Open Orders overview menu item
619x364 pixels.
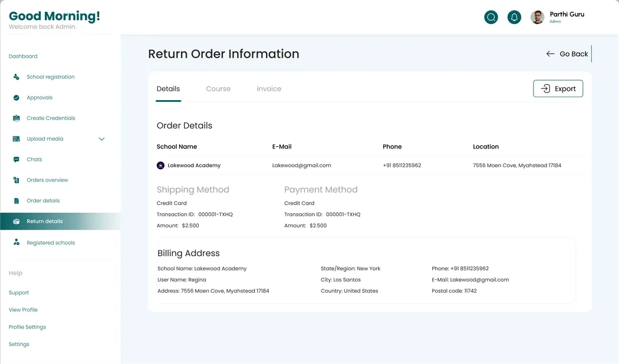pyautogui.click(x=47, y=180)
